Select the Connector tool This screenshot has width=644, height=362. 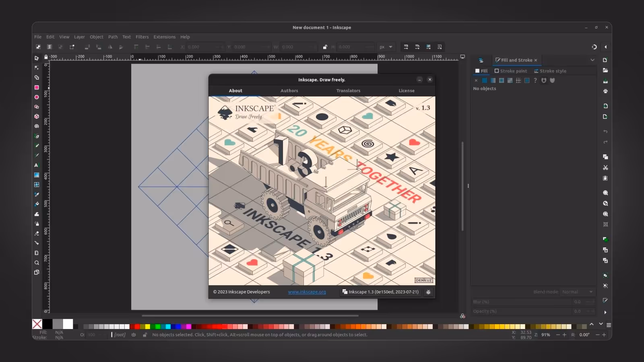(x=37, y=243)
